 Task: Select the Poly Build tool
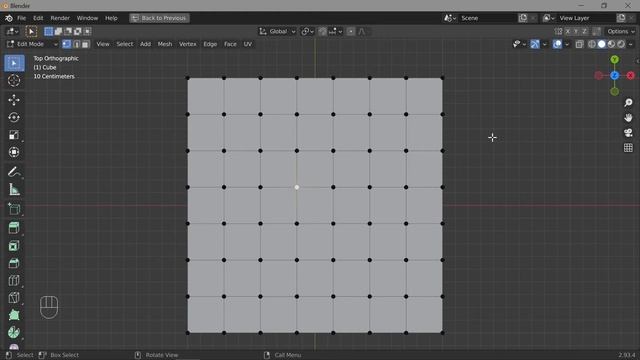pyautogui.click(x=14, y=315)
